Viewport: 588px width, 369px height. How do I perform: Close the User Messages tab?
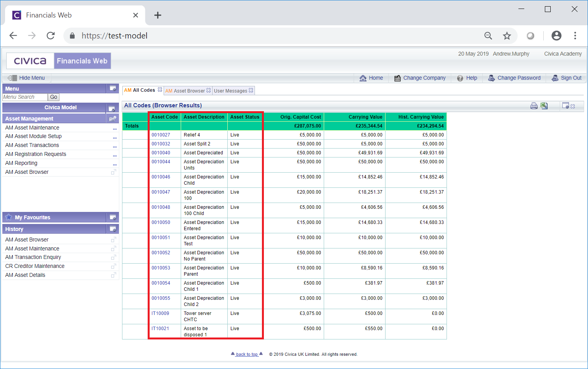[251, 90]
